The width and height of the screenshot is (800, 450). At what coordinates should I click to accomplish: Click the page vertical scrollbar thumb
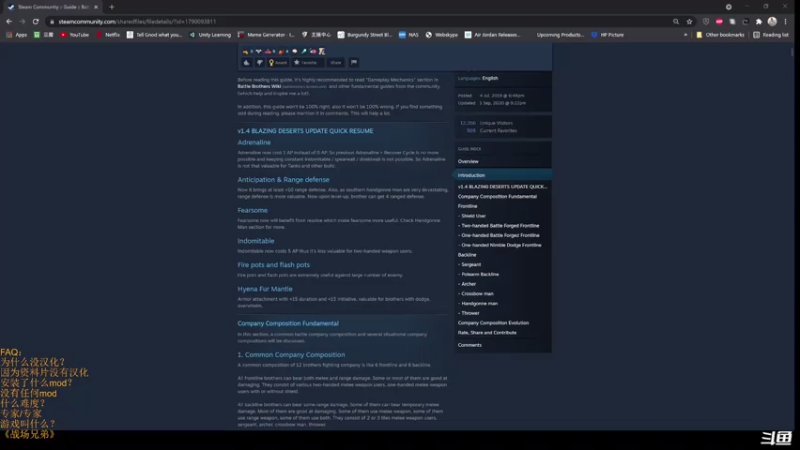coord(792,52)
